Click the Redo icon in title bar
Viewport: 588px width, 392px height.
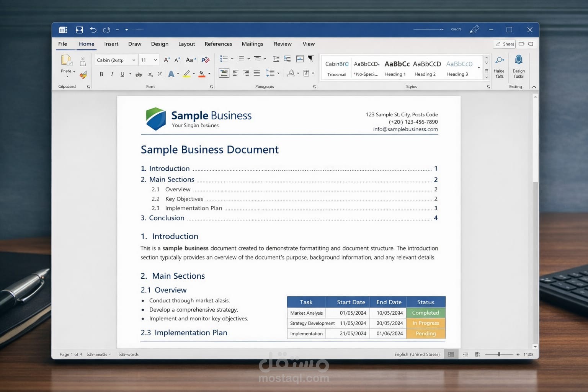[x=106, y=29]
